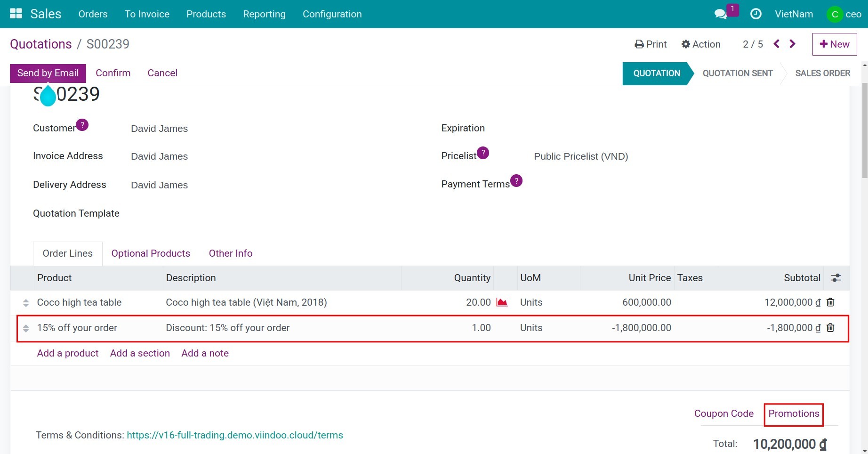868x454 pixels.
Task: Go back to Quotations breadcrumb
Action: point(41,44)
